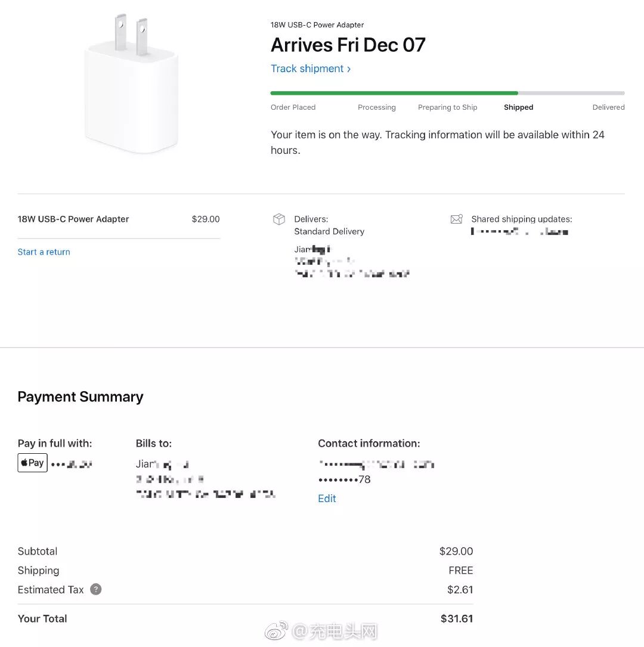Click the delivery box icon
644x647 pixels.
click(278, 219)
